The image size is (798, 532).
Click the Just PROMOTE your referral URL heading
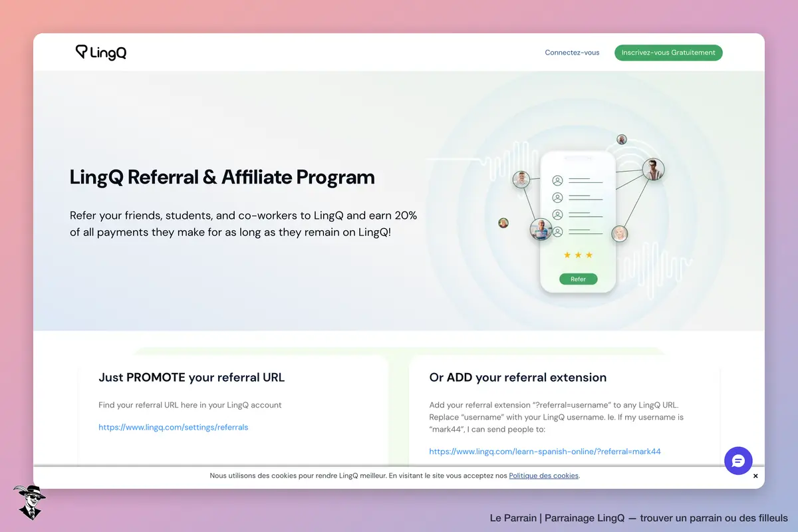point(192,378)
